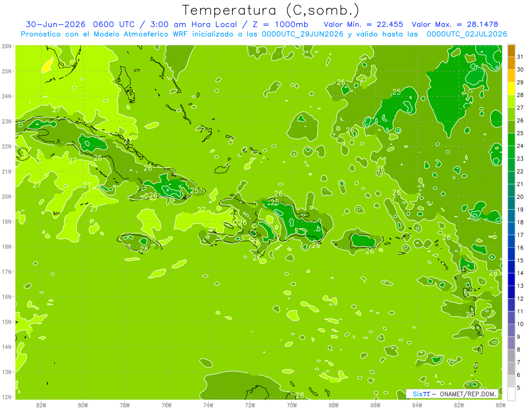Click the '25N' latitude axis label
532x411 pixels.
click(7, 71)
